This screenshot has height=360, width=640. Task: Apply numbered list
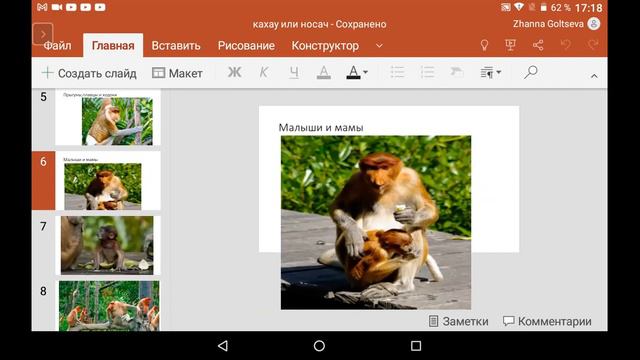(x=427, y=73)
